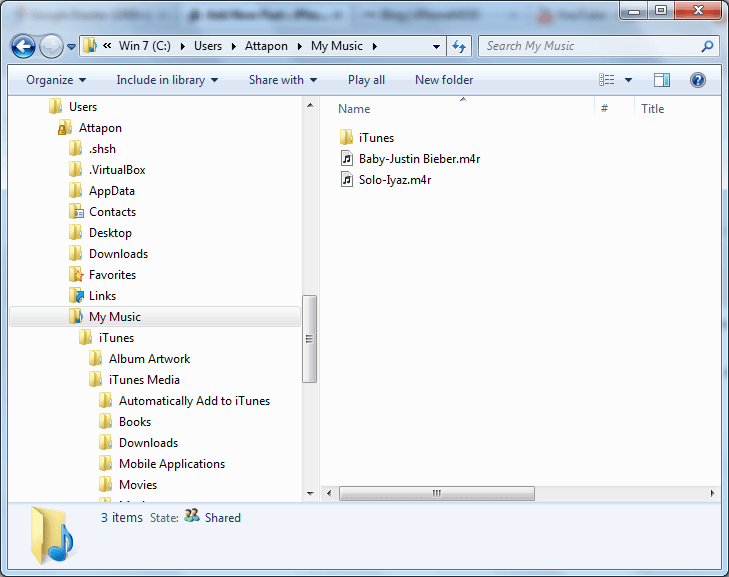This screenshot has width=729, height=577.
Task: Expand the arrow after My Music breadcrumb
Action: pos(375,46)
